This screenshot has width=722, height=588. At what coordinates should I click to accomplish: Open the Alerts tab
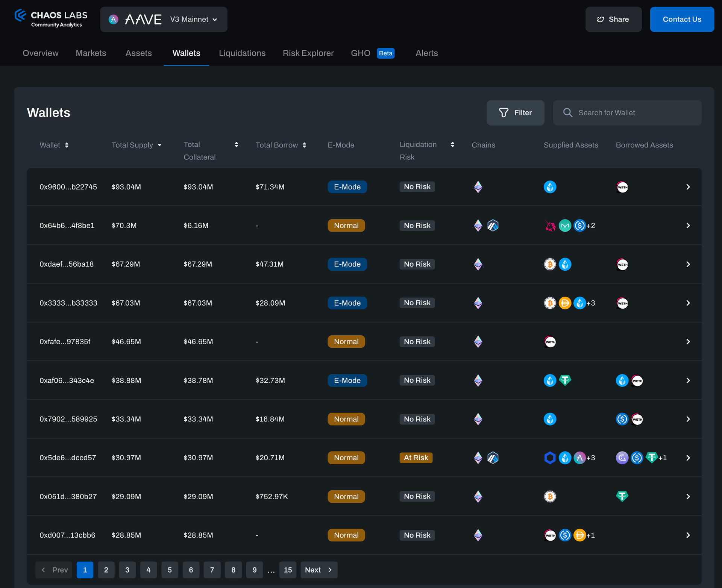[426, 53]
